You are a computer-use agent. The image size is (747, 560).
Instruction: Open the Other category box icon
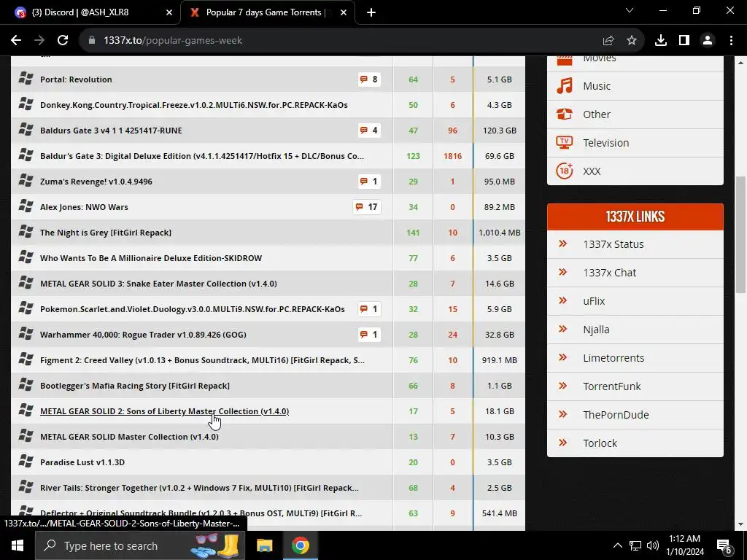click(x=565, y=114)
